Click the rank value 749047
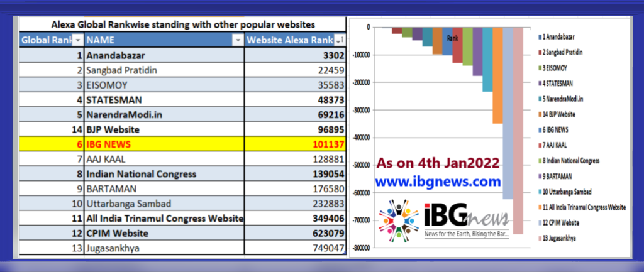Screen dimensions: 644x272 328,248
